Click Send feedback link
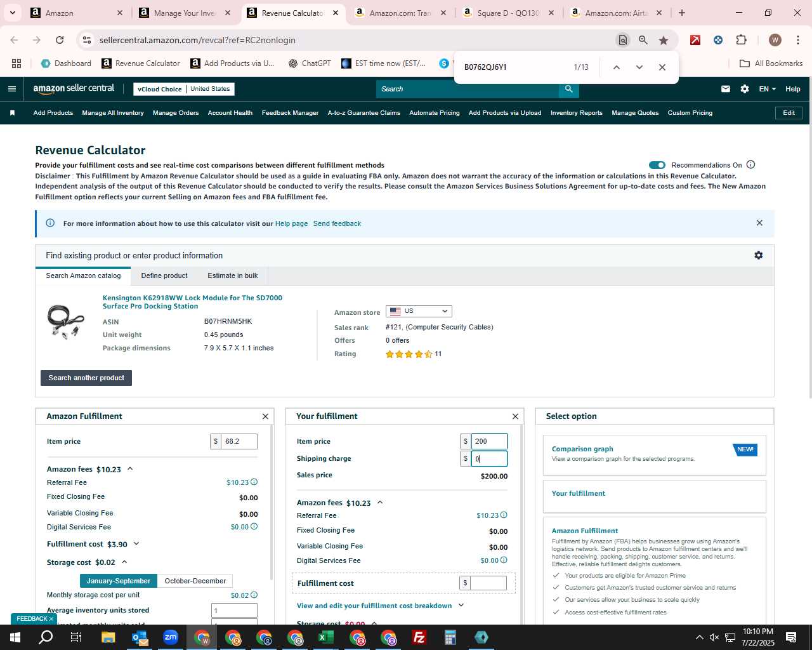The width and height of the screenshot is (812, 650). tap(337, 223)
